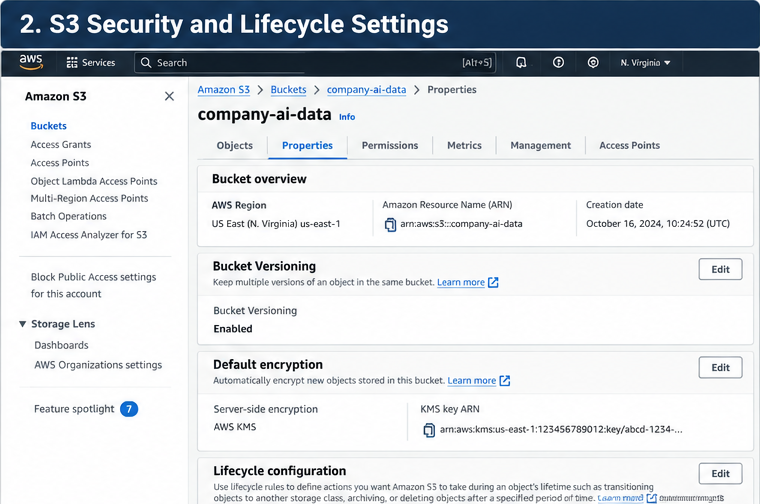Copy the bucket ARN with the copy icon
The image size is (760, 504).
(390, 224)
